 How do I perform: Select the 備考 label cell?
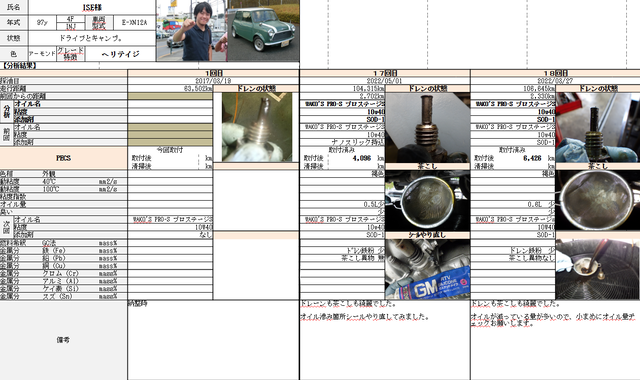63,340
